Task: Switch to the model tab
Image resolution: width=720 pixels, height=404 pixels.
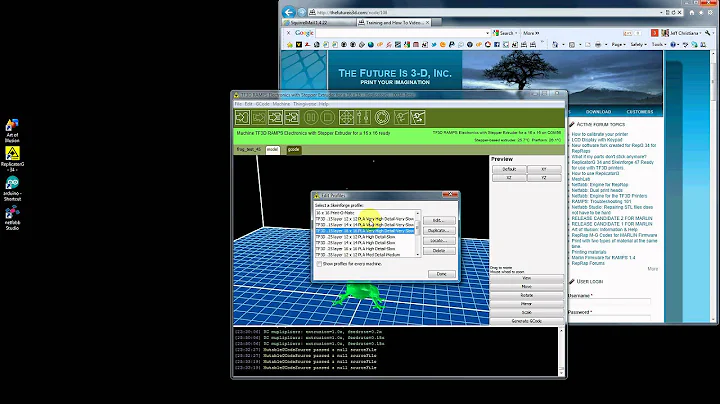Action: (x=272, y=150)
